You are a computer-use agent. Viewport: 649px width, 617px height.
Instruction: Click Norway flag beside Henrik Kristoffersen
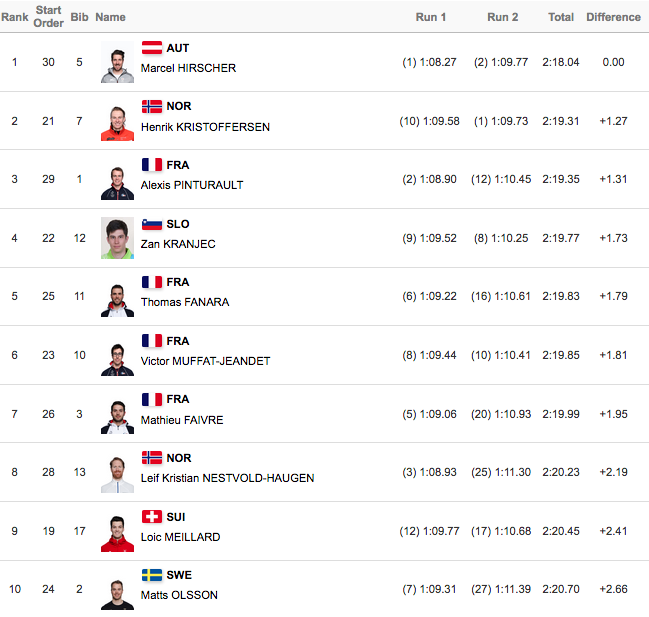[x=152, y=106]
